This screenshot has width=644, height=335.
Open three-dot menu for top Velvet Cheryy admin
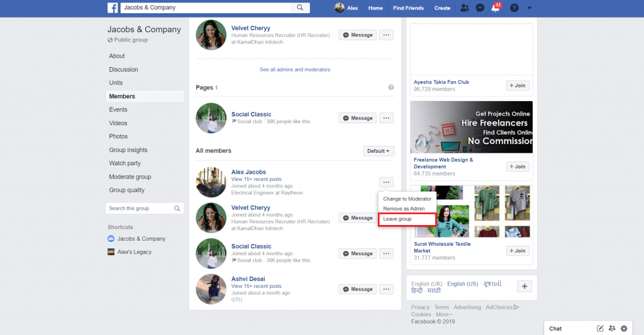[386, 35]
